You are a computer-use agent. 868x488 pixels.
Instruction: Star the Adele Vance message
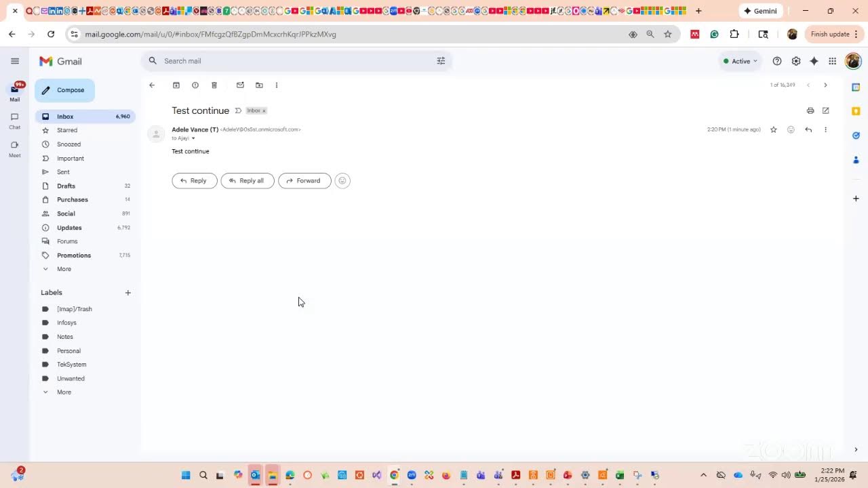coord(774,129)
